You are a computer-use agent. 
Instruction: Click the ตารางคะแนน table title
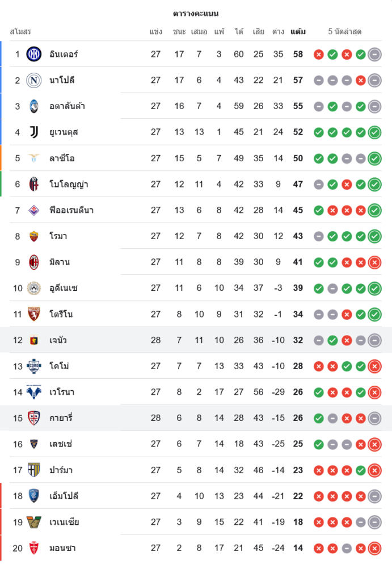196,14
